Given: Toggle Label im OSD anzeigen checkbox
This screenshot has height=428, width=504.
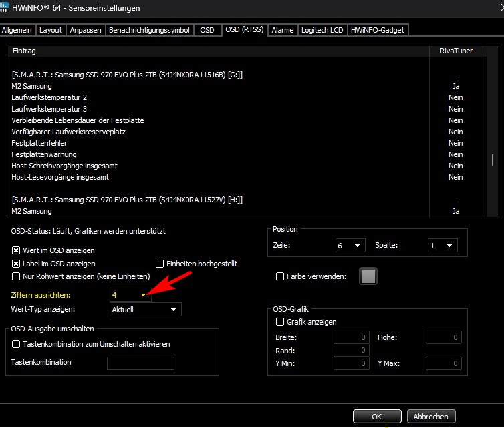Looking at the screenshot, I should [16, 264].
